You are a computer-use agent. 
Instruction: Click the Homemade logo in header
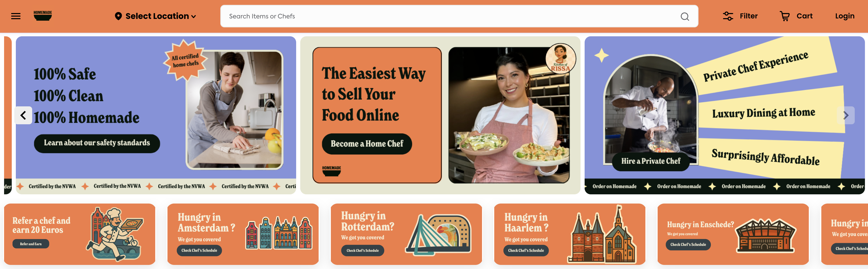pos(43,16)
